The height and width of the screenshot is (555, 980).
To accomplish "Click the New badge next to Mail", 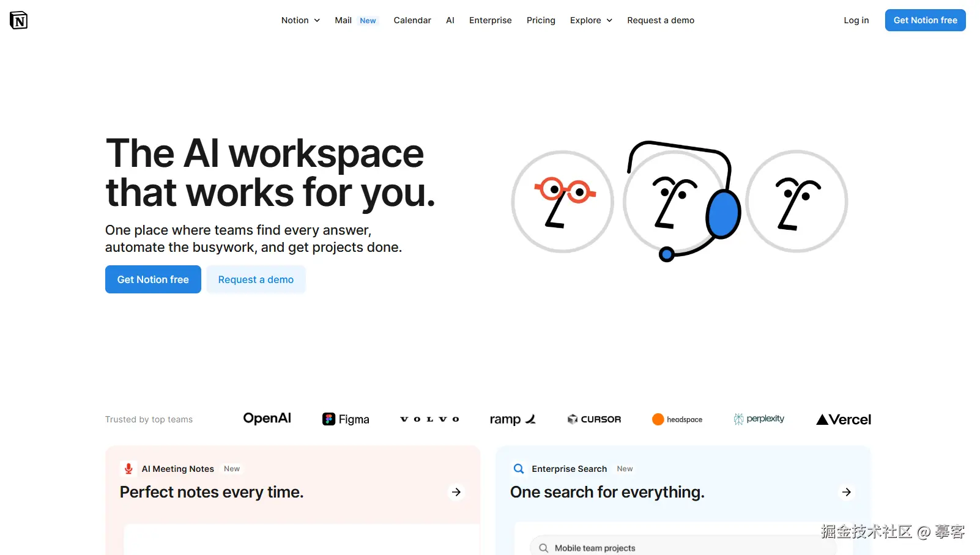I will click(x=368, y=21).
